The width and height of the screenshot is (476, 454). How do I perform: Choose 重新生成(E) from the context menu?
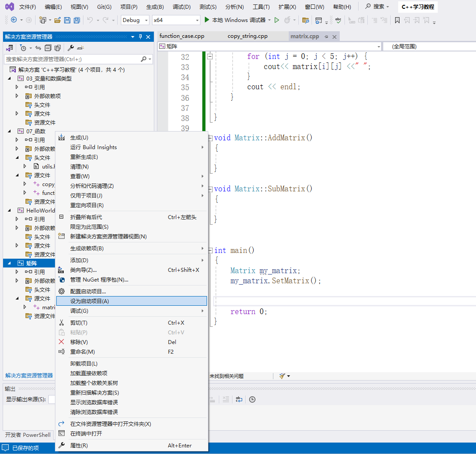[x=132, y=157]
